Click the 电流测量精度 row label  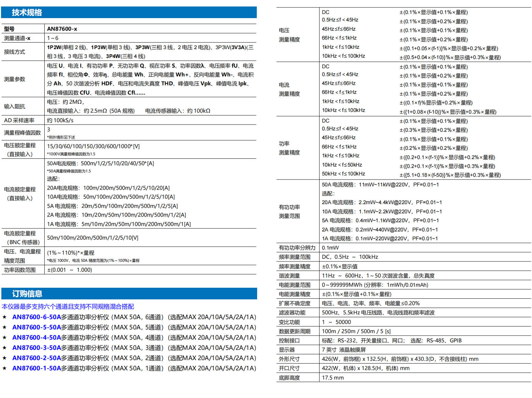pos(290,89)
